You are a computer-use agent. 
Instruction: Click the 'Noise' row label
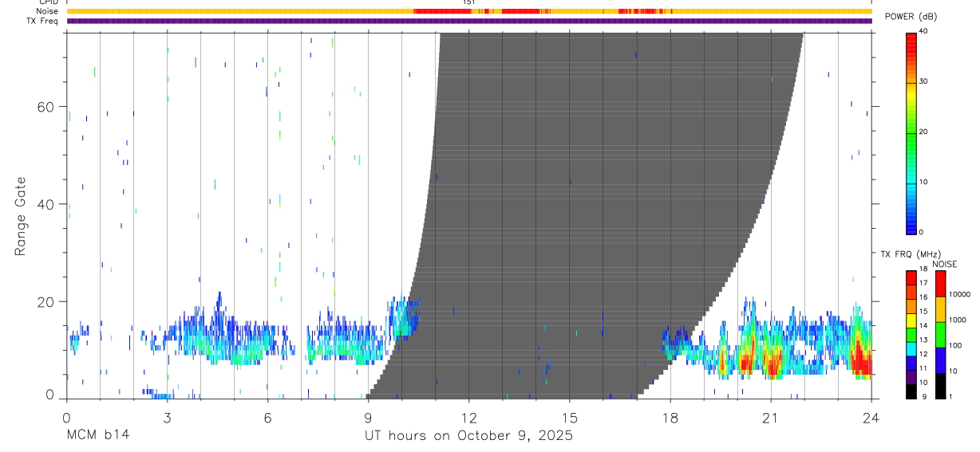47,11
